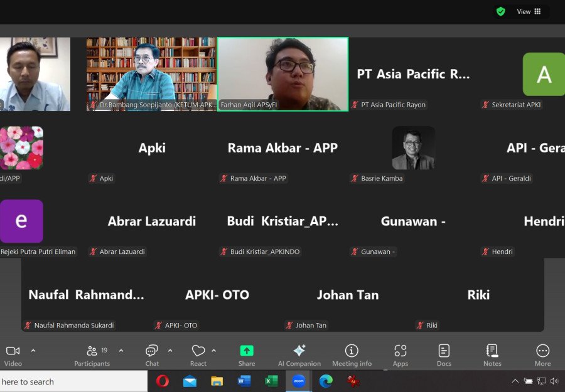Expand the React options arrow

point(213,350)
